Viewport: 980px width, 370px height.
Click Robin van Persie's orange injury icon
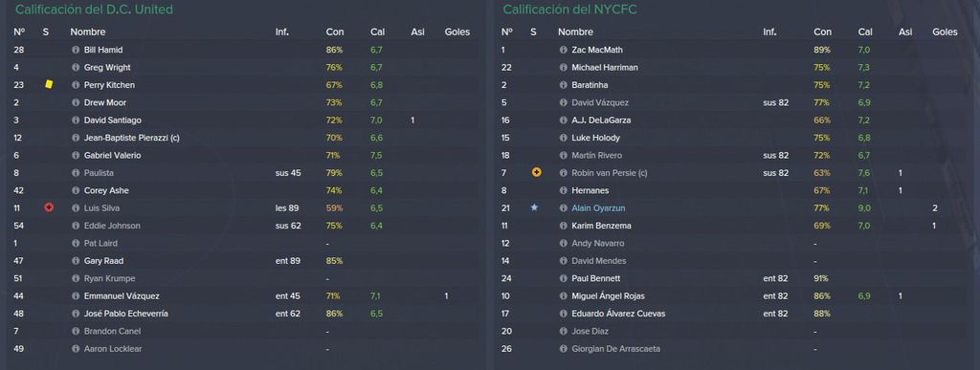click(536, 172)
